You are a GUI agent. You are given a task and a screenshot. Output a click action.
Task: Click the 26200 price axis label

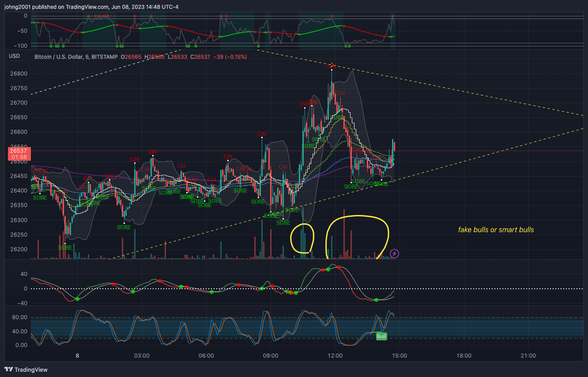tap(19, 249)
